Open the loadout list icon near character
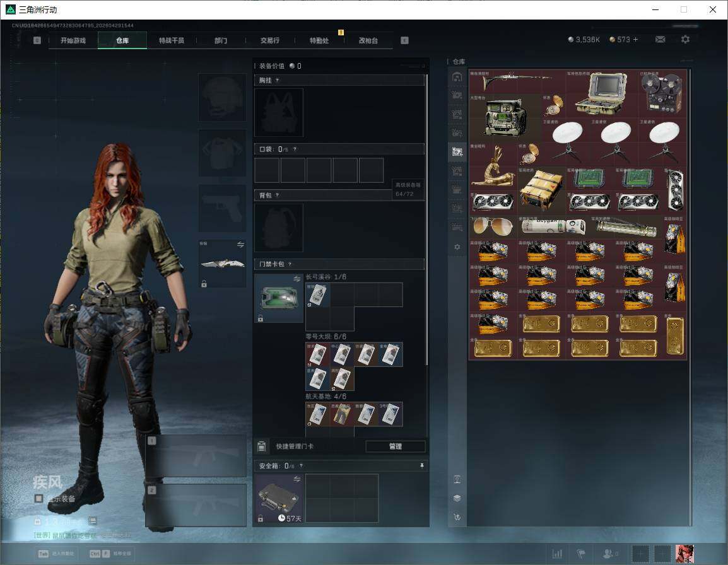This screenshot has width=728, height=565. pos(92,521)
